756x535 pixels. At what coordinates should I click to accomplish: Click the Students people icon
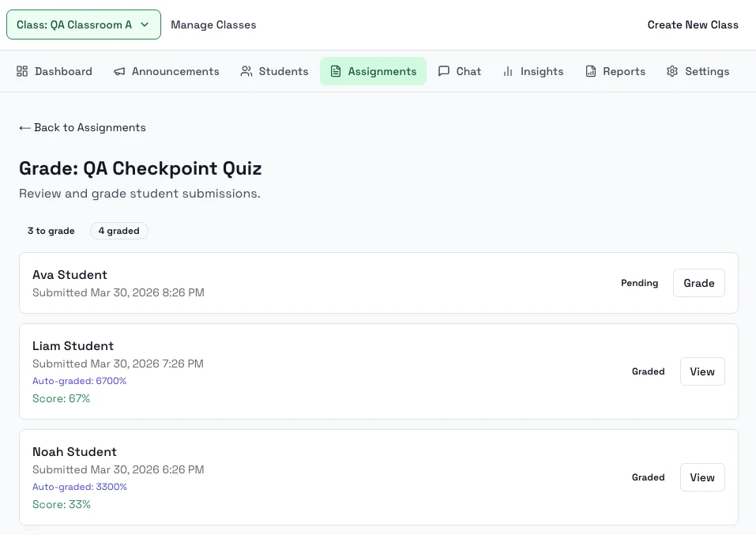(x=246, y=71)
